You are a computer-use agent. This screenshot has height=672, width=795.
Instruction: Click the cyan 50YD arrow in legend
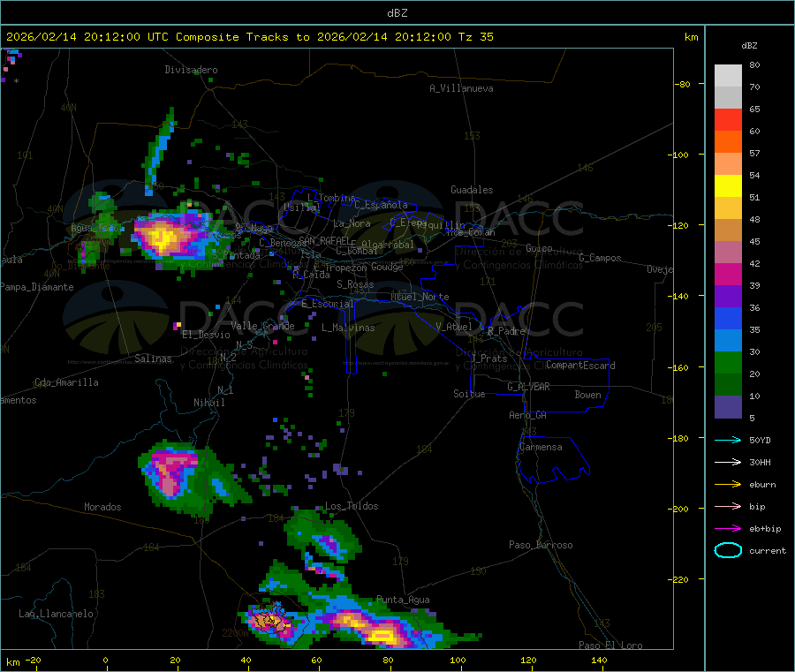tap(728, 440)
